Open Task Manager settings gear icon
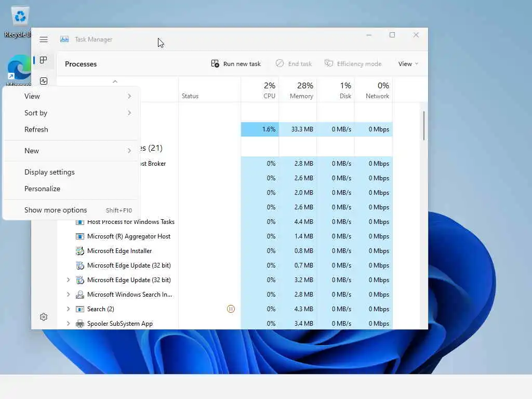Image resolution: width=532 pixels, height=399 pixels. 44,317
